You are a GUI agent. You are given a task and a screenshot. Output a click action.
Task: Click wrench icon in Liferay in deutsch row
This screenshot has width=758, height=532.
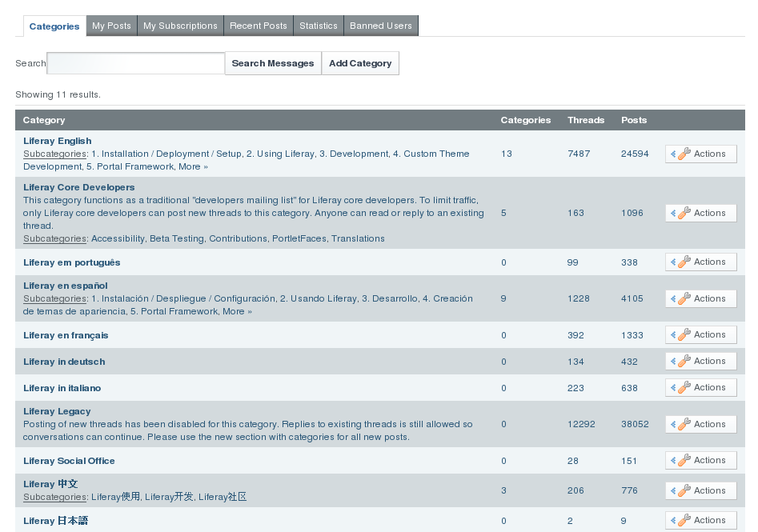(x=684, y=362)
